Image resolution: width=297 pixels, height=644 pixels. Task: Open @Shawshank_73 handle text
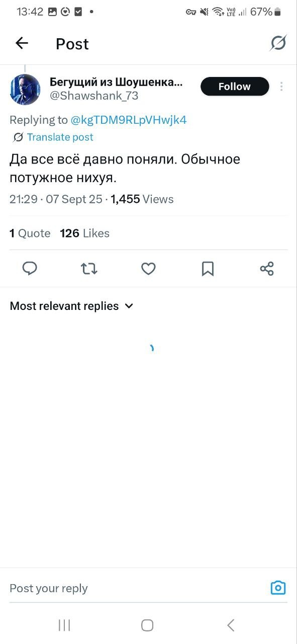point(94,96)
